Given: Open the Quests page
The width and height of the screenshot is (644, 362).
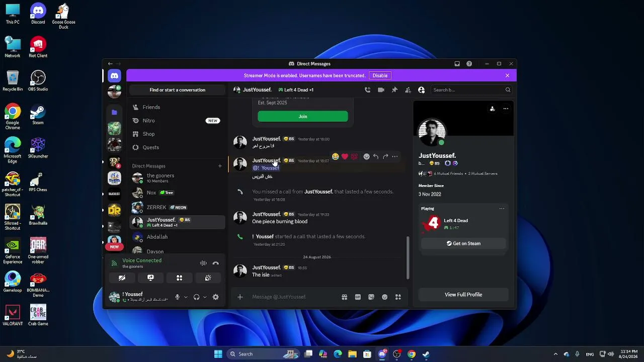Looking at the screenshot, I should [177, 147].
